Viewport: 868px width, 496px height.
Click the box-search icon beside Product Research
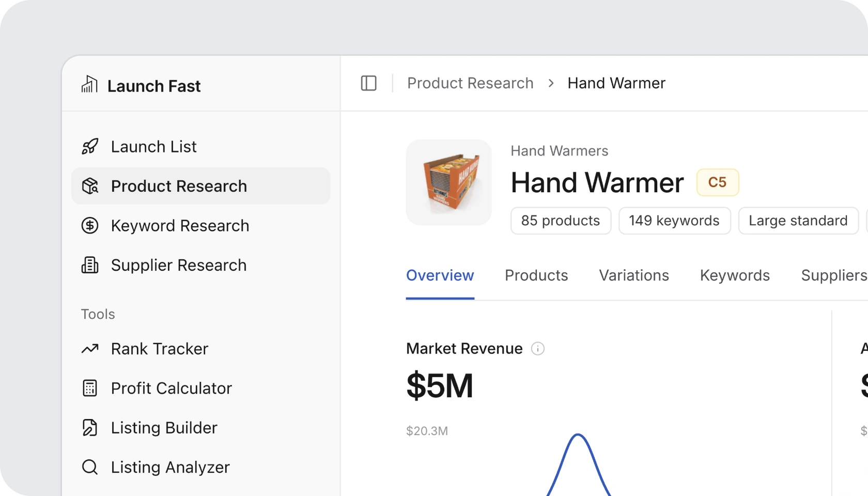pos(90,186)
